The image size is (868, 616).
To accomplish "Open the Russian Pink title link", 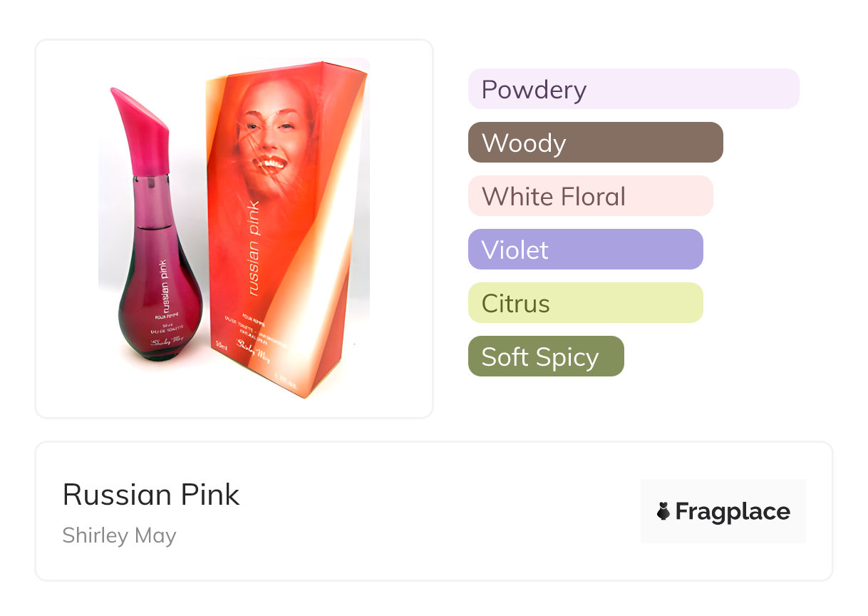I will (151, 495).
